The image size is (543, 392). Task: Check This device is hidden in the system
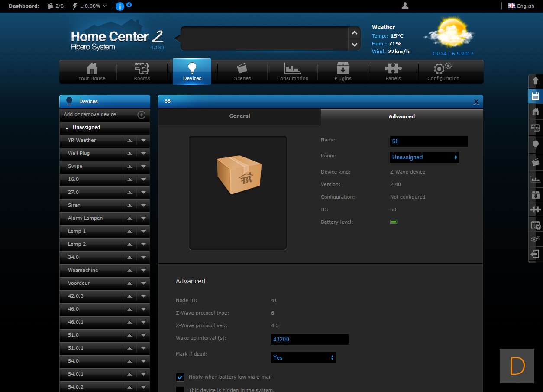[x=180, y=389]
